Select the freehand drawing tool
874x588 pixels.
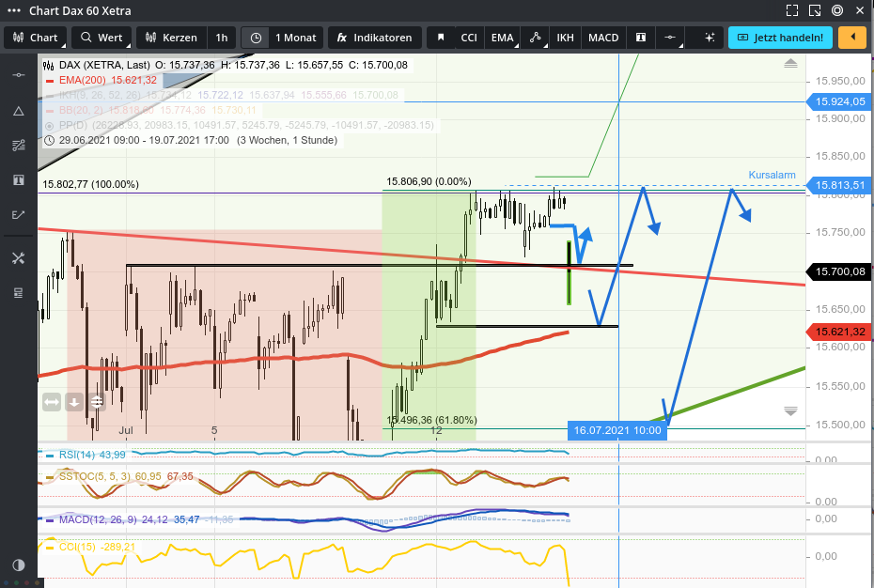[x=18, y=214]
